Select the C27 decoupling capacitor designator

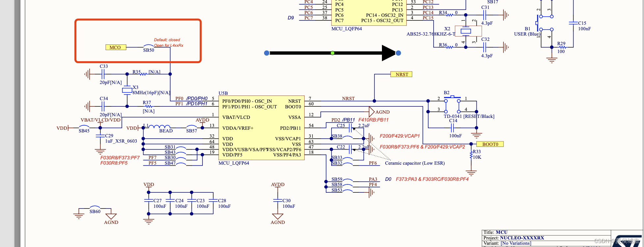pyautogui.click(x=157, y=201)
